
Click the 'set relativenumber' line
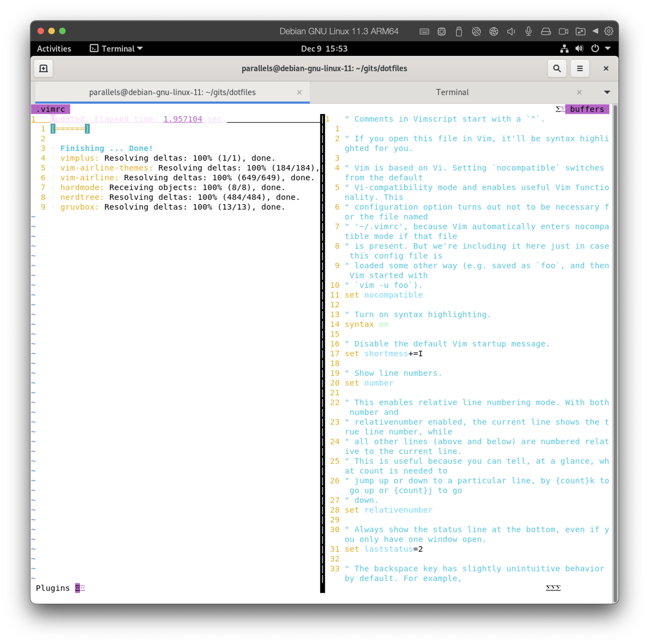point(389,510)
